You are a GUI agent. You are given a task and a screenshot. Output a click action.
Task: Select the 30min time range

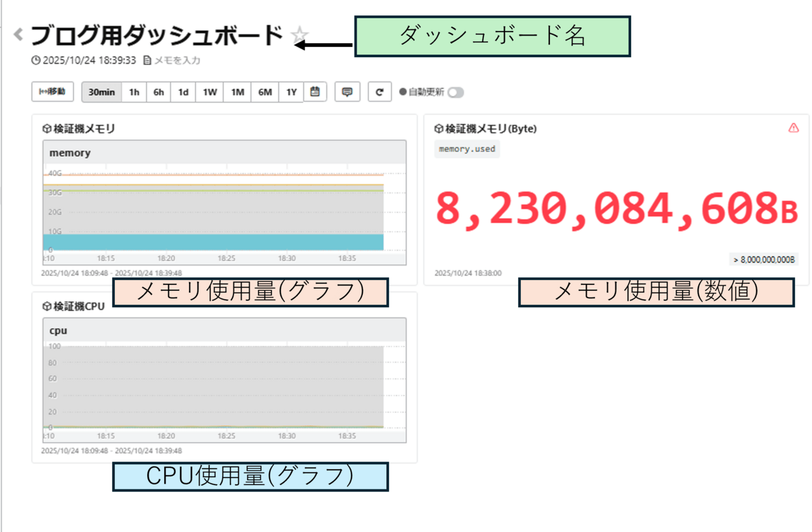pyautogui.click(x=101, y=92)
